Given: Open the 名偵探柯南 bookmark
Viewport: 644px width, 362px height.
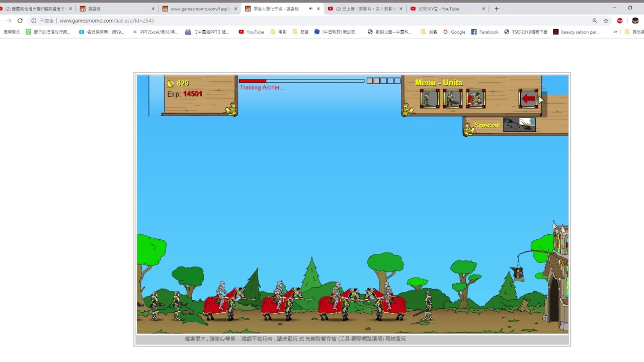Looking at the screenshot, I should click(102, 32).
